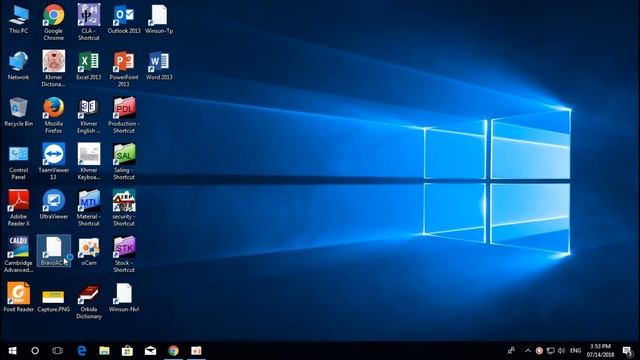
Task: Open Mail app from taskbar
Action: pyautogui.click(x=150, y=351)
